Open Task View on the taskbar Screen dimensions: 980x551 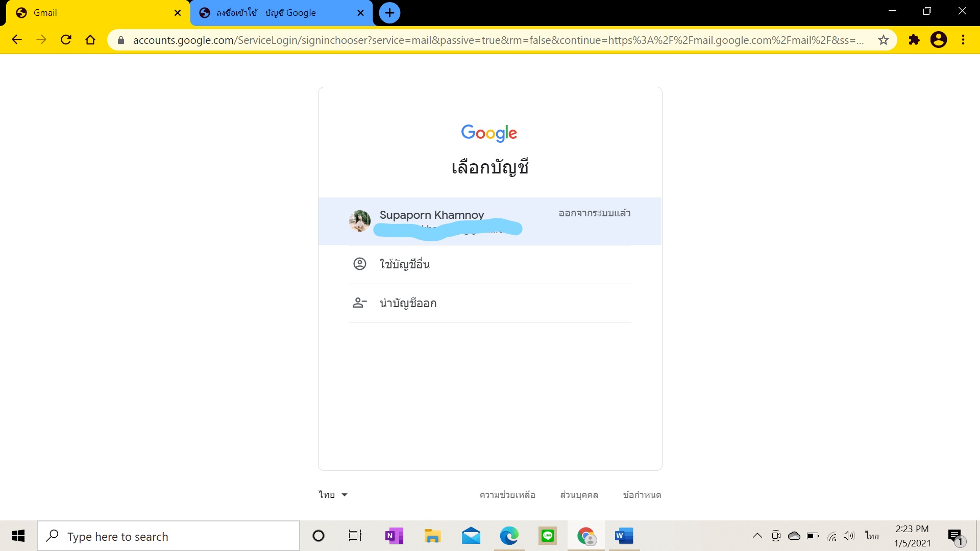pos(355,536)
